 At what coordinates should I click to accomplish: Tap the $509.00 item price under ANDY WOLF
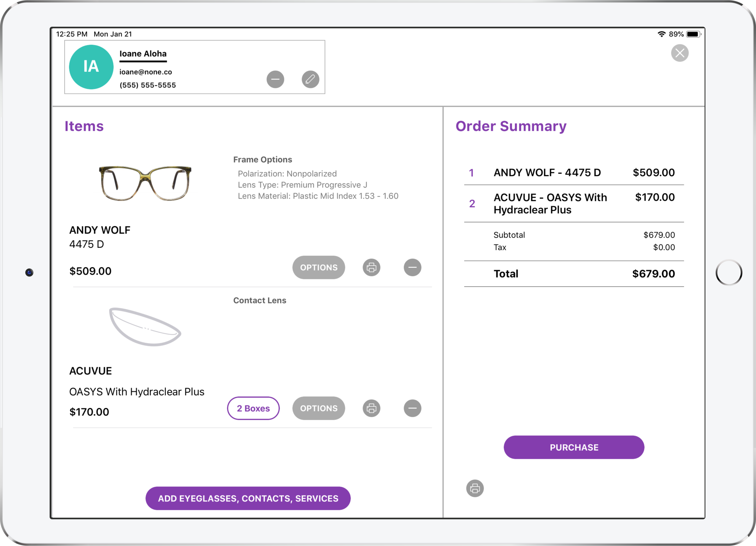90,271
